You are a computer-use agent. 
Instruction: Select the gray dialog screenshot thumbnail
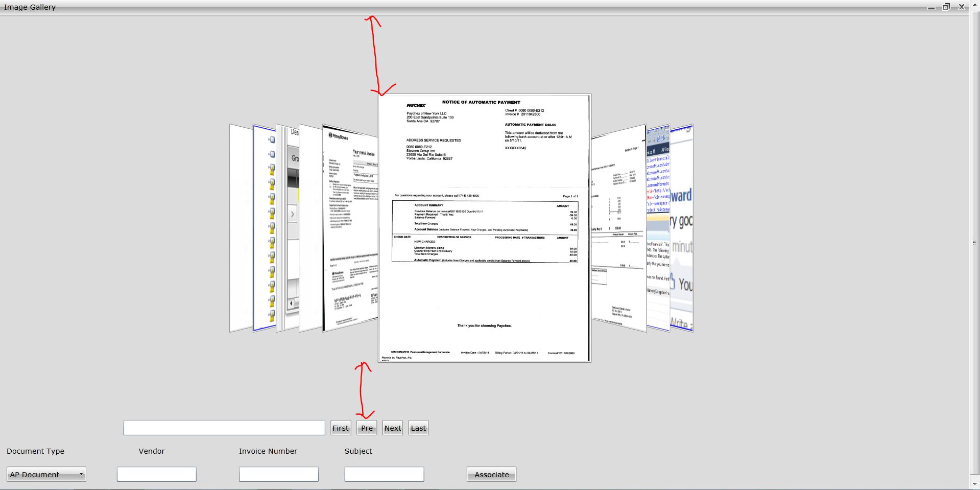click(x=288, y=228)
